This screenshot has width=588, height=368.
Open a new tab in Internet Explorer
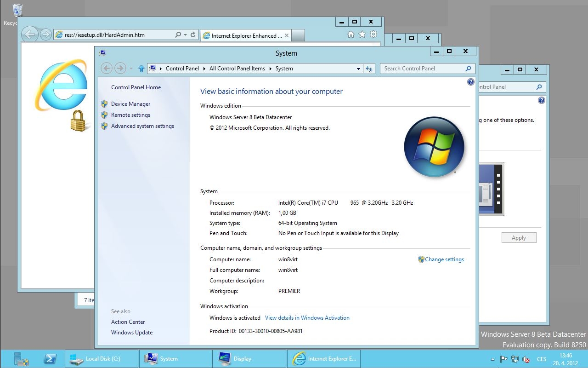click(x=298, y=35)
